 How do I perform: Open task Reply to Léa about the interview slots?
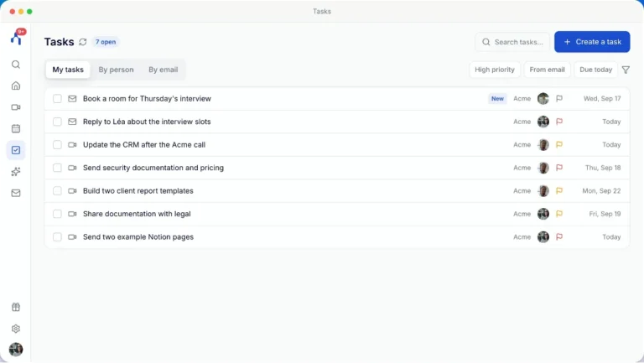(x=147, y=122)
